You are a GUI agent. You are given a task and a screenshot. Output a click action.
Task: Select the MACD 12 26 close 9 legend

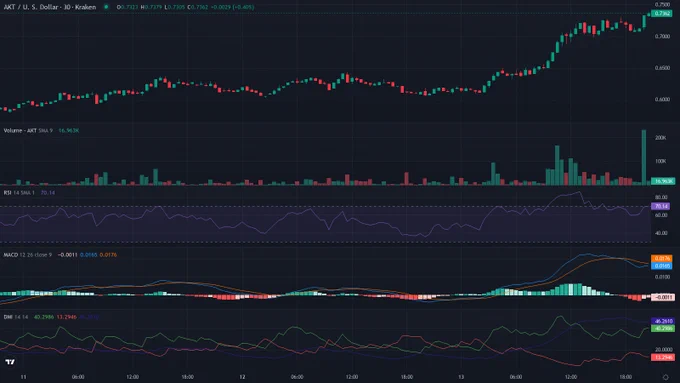pyautogui.click(x=28, y=255)
